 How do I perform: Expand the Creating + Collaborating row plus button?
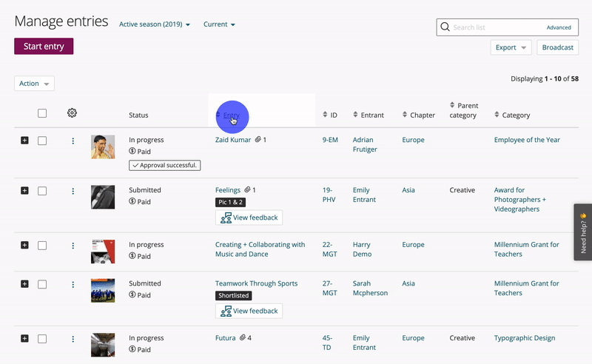click(24, 246)
